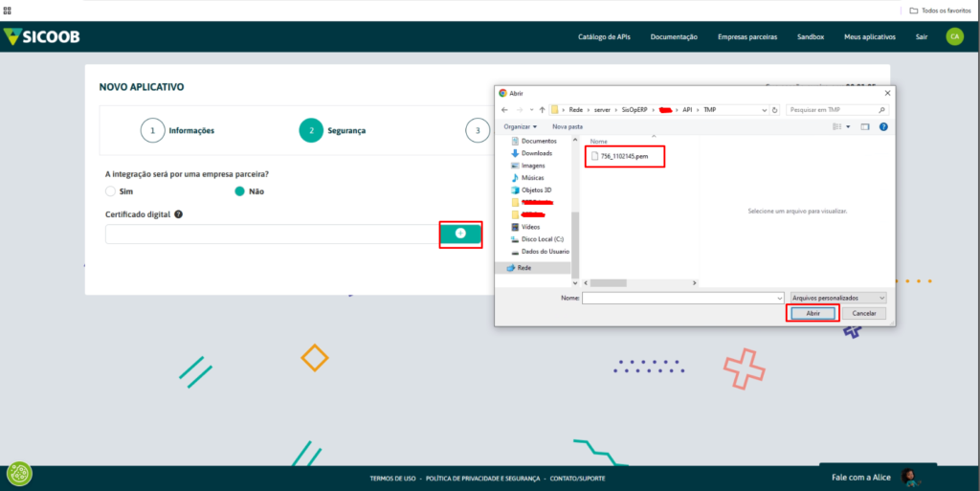Open the view options dropdown in dialog
Screen dimensions: 980x491
pos(848,126)
